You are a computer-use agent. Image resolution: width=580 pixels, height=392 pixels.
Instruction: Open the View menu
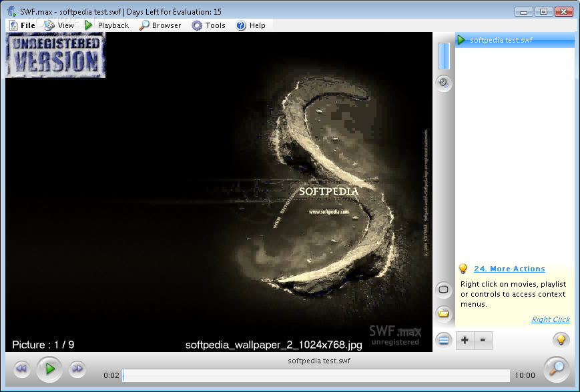click(x=59, y=25)
